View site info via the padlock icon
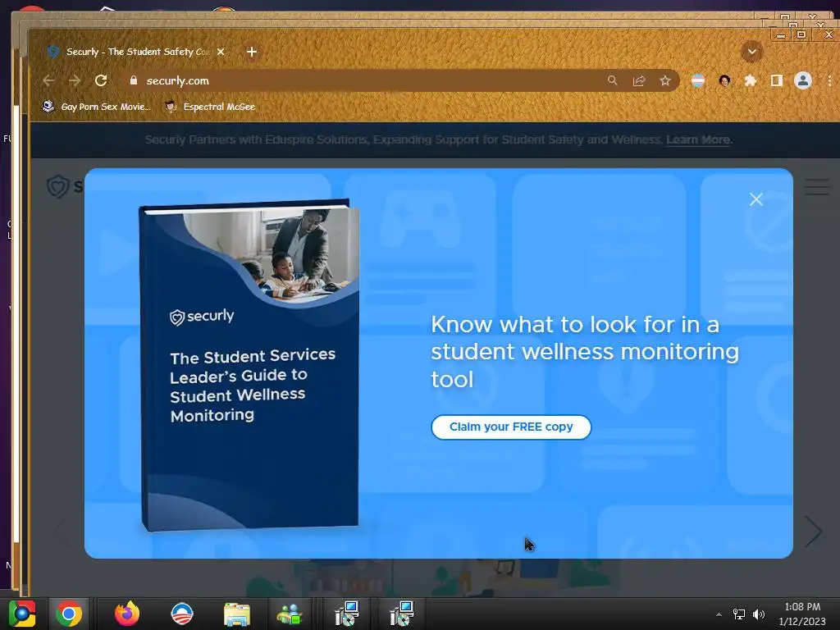The width and height of the screenshot is (840, 630). pyautogui.click(x=134, y=80)
